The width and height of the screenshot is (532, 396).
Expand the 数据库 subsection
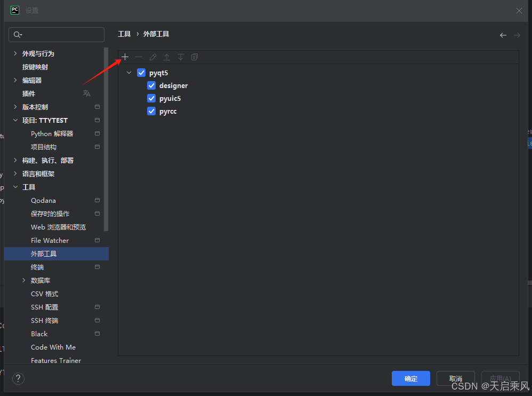click(x=24, y=280)
